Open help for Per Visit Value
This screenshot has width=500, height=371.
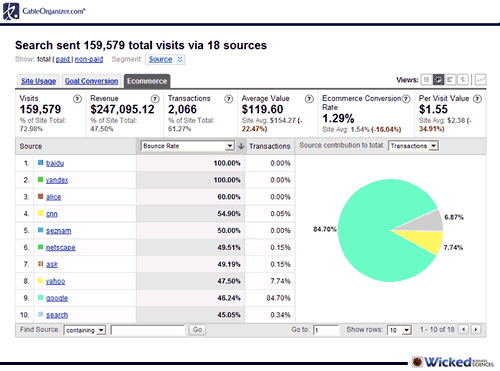[x=478, y=99]
